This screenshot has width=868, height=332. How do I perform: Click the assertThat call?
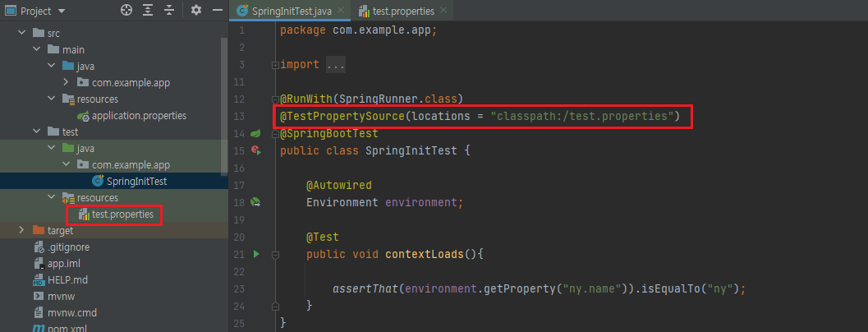click(x=365, y=288)
